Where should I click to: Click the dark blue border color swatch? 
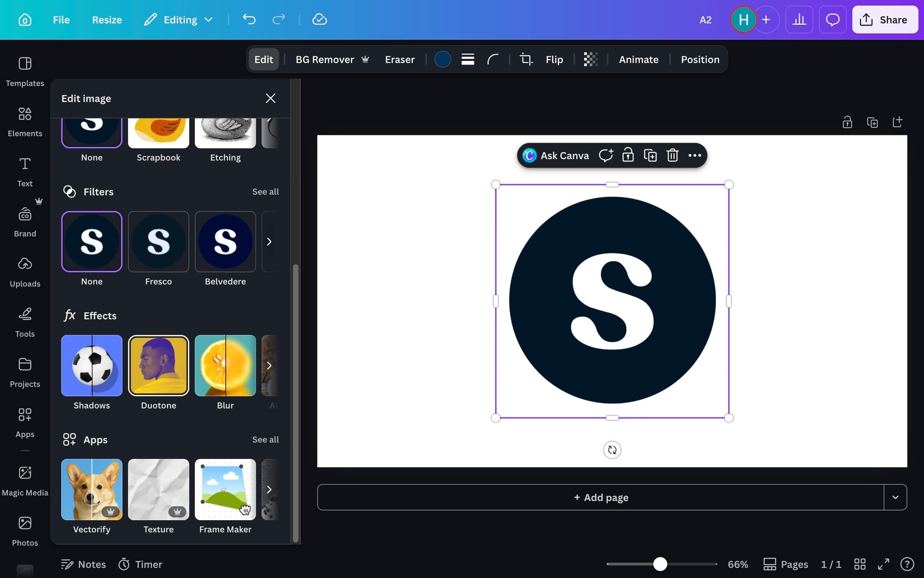442,59
